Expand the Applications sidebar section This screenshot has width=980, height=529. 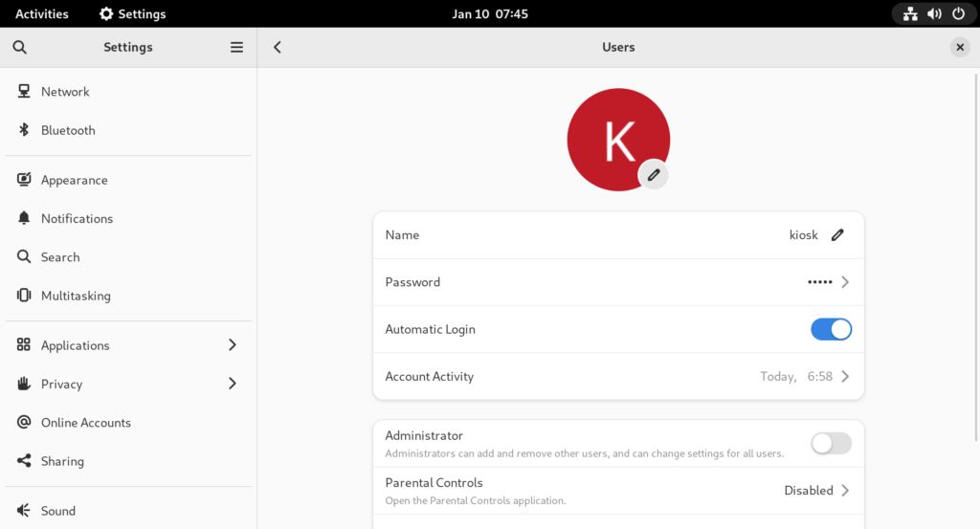click(232, 345)
